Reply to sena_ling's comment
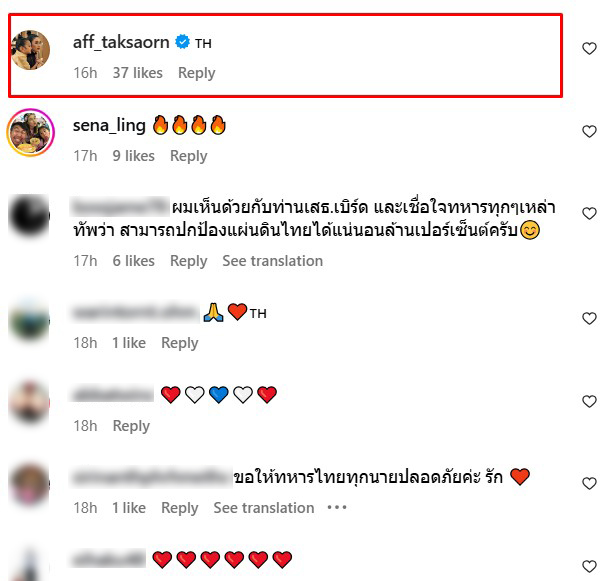Viewport: 606px width, 581px height. point(189,156)
